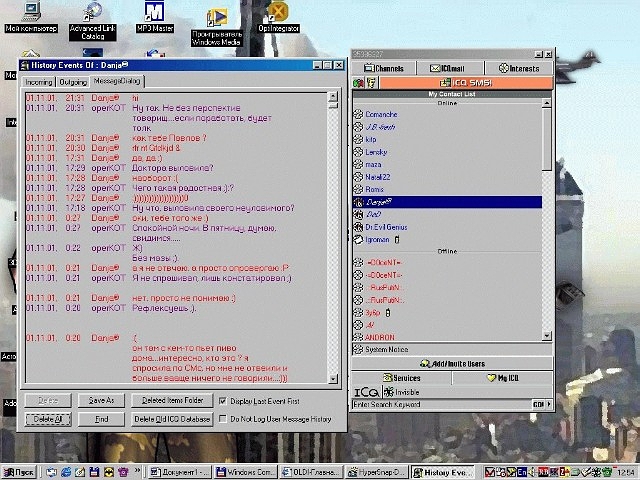The height and width of the screenshot is (480, 640).
Task: Click Delete Old ICQ Database button
Action: (172, 419)
